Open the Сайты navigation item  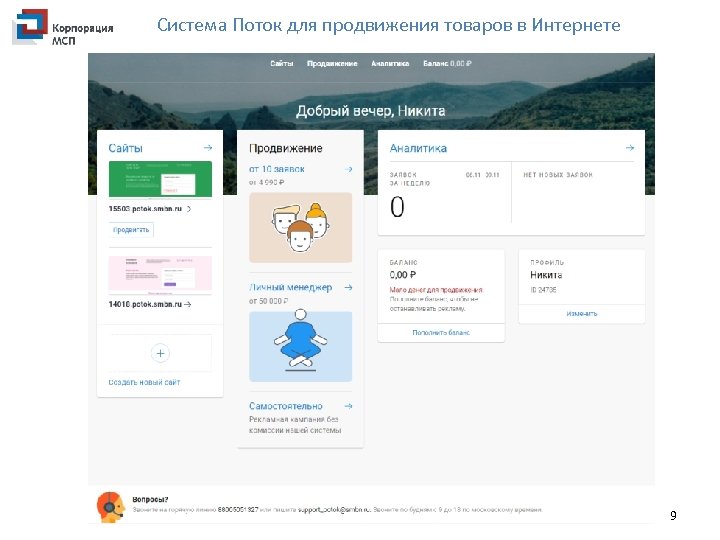point(281,63)
